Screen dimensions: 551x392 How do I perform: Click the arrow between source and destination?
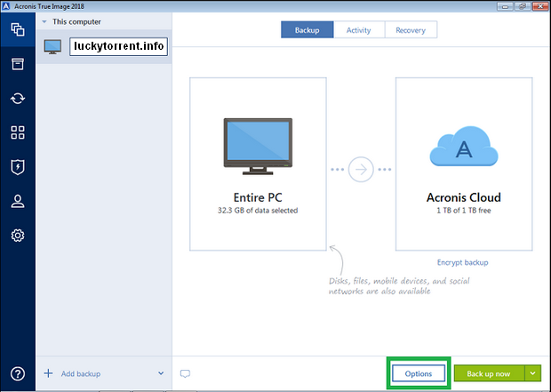click(361, 170)
